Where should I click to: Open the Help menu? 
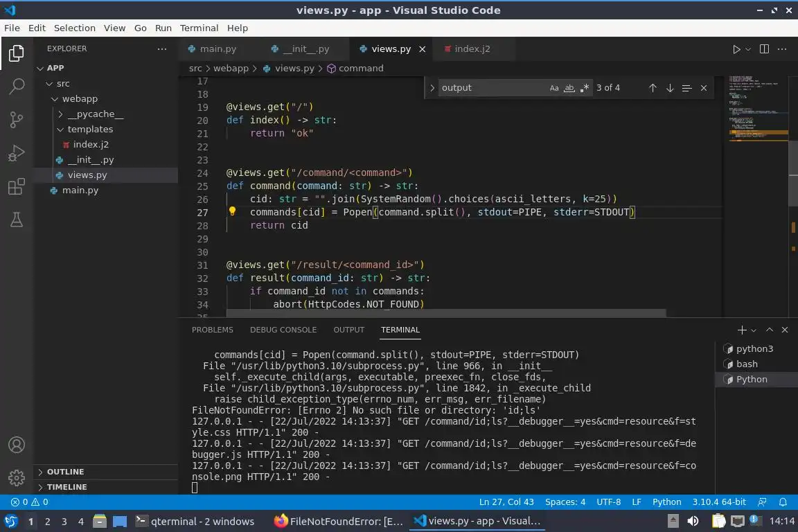237,28
